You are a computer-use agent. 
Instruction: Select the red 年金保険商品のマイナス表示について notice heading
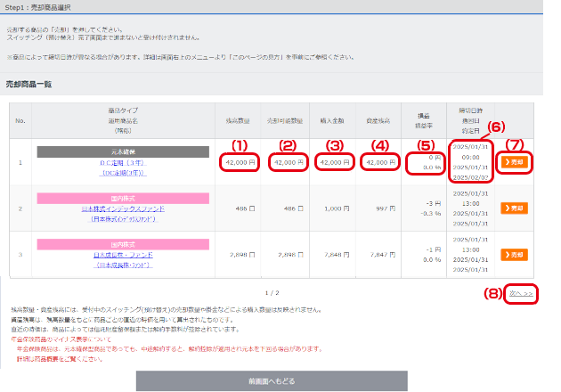coord(61,339)
